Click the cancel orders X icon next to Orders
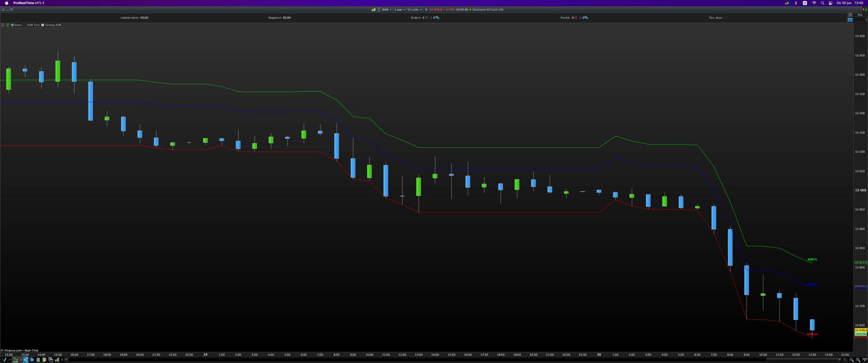Image resolution: width=868 pixels, height=363 pixels. click(426, 18)
